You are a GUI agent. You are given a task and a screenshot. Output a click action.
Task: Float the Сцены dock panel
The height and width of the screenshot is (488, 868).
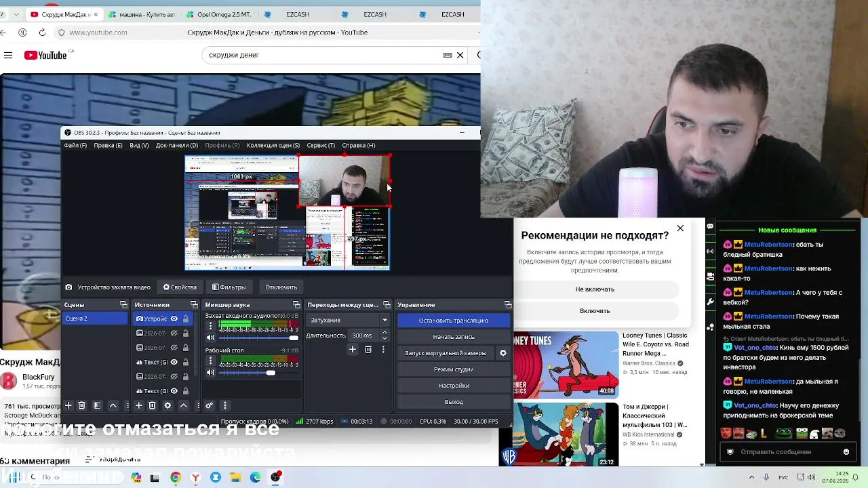point(123,305)
